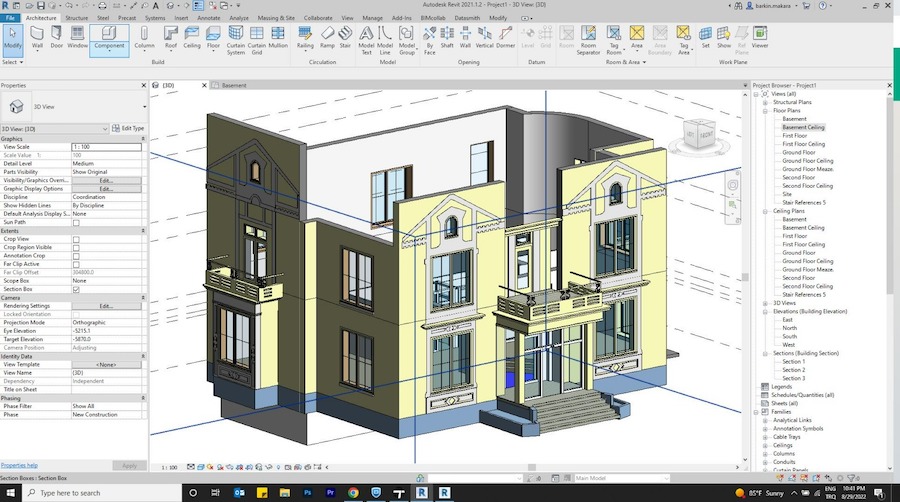Image resolution: width=900 pixels, height=502 pixels.
Task: Select the Area tool
Action: pyautogui.click(x=637, y=38)
